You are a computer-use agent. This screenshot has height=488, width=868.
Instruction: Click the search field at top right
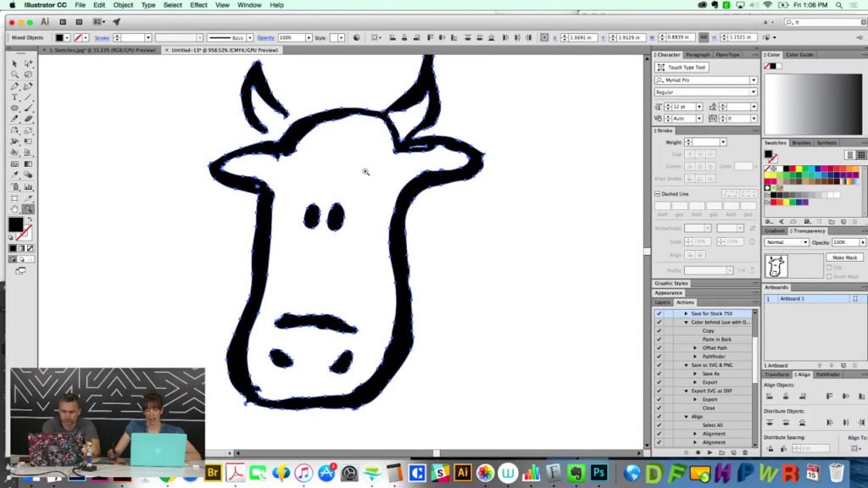click(825, 22)
